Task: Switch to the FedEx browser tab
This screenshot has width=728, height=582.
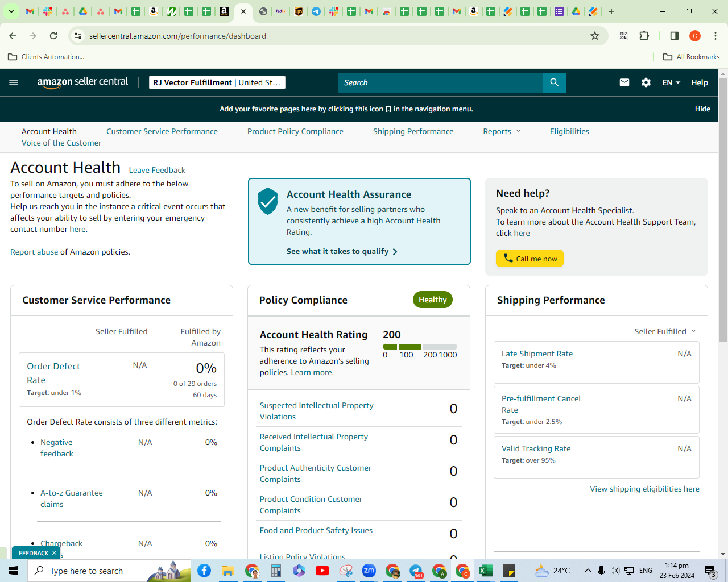Action: [x=280, y=11]
